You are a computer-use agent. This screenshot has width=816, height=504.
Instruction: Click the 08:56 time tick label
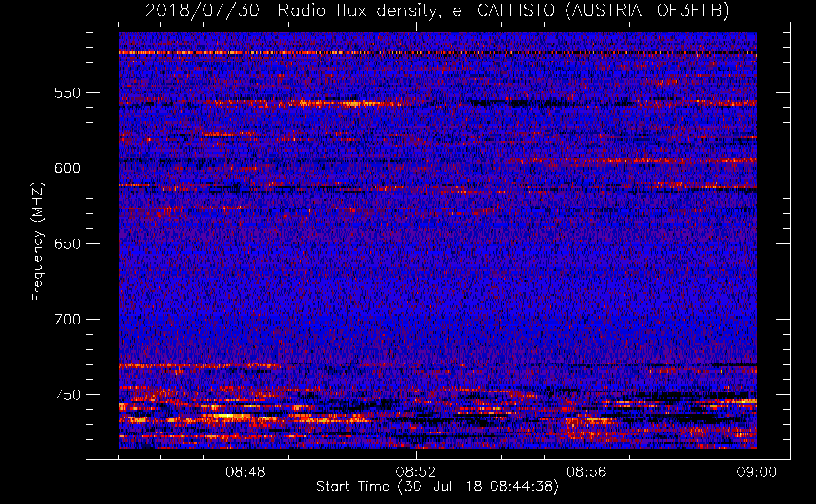click(x=587, y=472)
